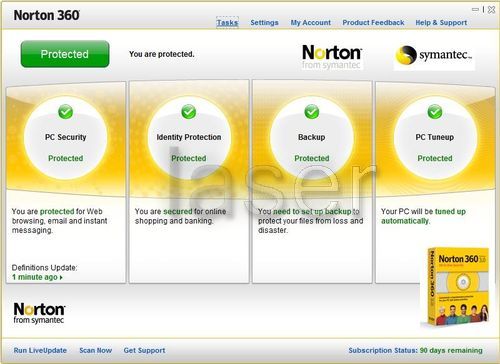
Task: Click the PC Tuneup green checkmark icon
Action: point(435,112)
